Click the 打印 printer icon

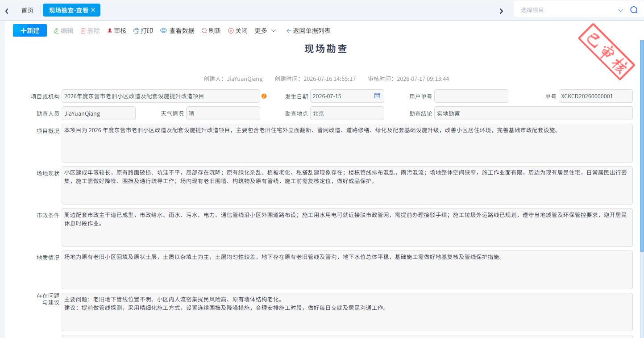(x=137, y=31)
